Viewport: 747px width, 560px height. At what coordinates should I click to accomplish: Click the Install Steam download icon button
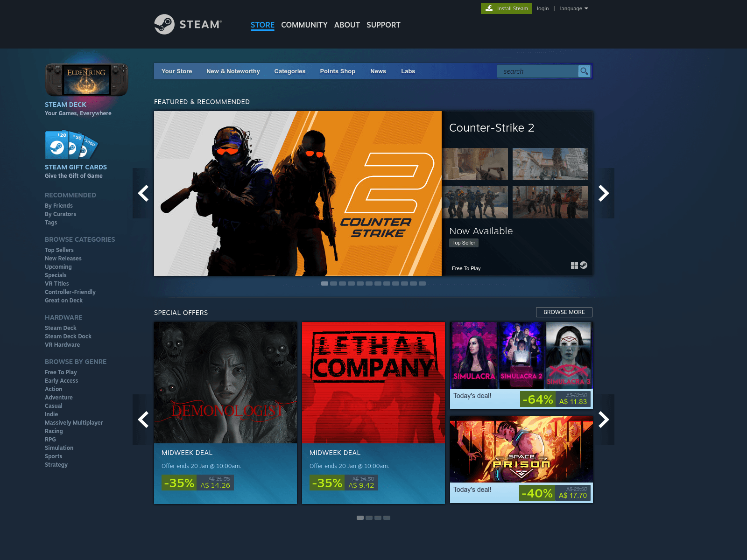506,8
